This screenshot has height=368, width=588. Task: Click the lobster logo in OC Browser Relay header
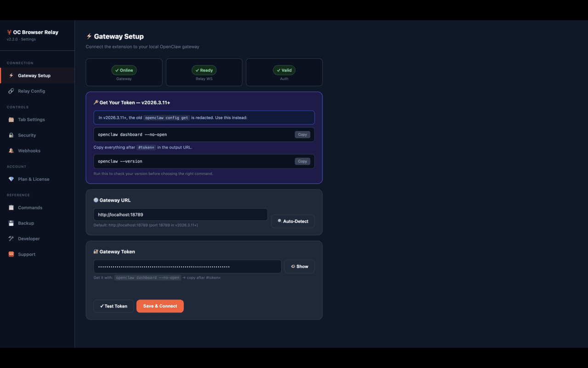(x=9, y=32)
